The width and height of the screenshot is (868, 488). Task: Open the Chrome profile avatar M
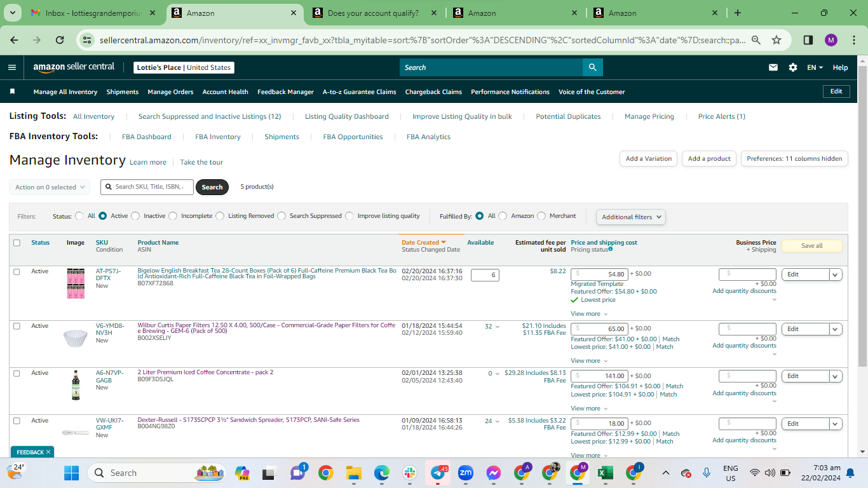(x=831, y=40)
